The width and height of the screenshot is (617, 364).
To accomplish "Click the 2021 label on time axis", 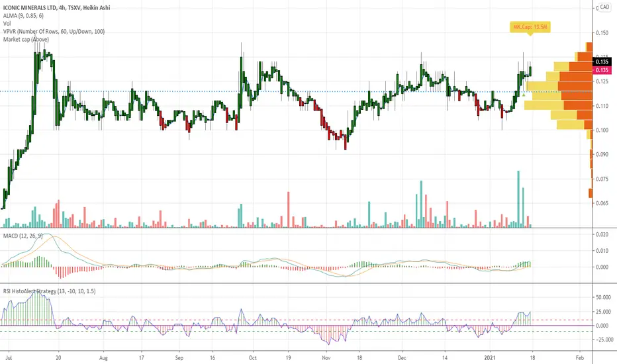I will point(491,357).
